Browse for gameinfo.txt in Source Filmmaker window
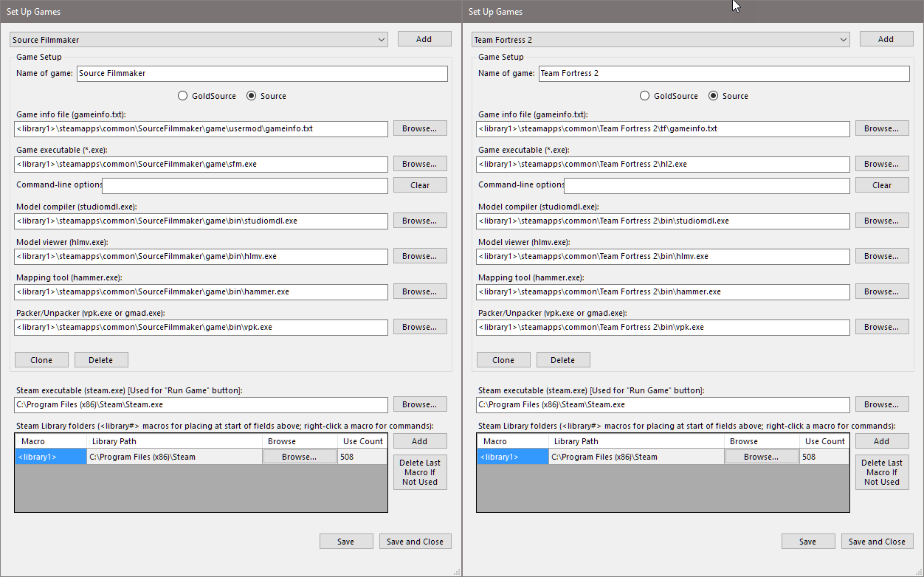The width and height of the screenshot is (924, 577). pos(420,128)
